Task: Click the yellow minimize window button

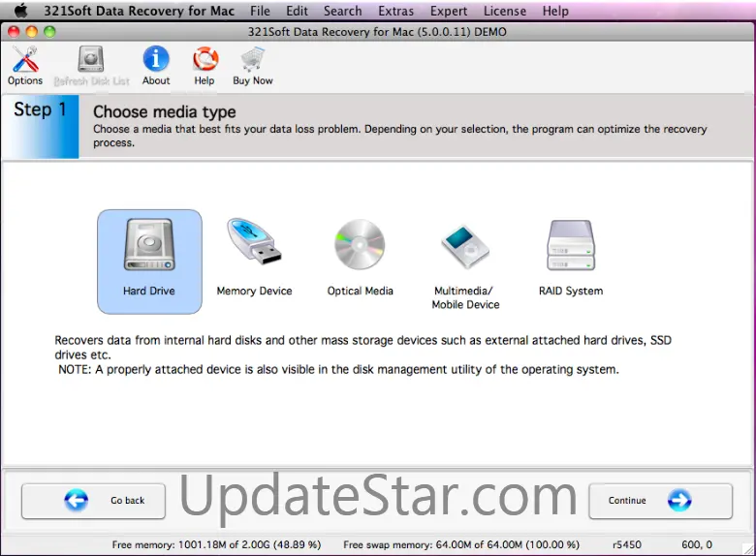Action: 32,32
